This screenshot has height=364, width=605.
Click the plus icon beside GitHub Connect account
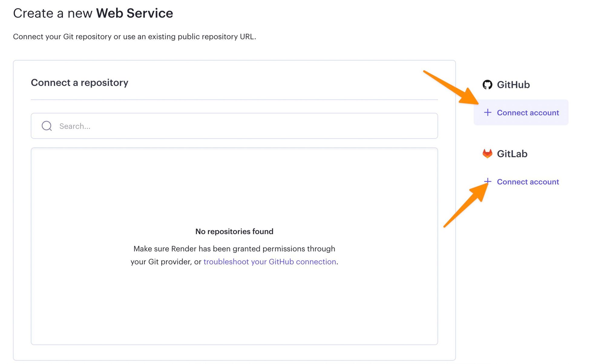(x=488, y=112)
